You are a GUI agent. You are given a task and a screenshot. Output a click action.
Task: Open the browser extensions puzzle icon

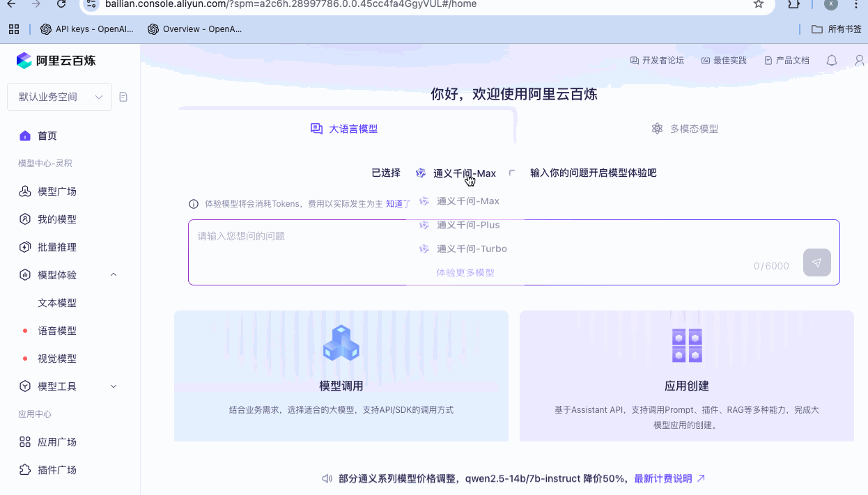pyautogui.click(x=793, y=4)
